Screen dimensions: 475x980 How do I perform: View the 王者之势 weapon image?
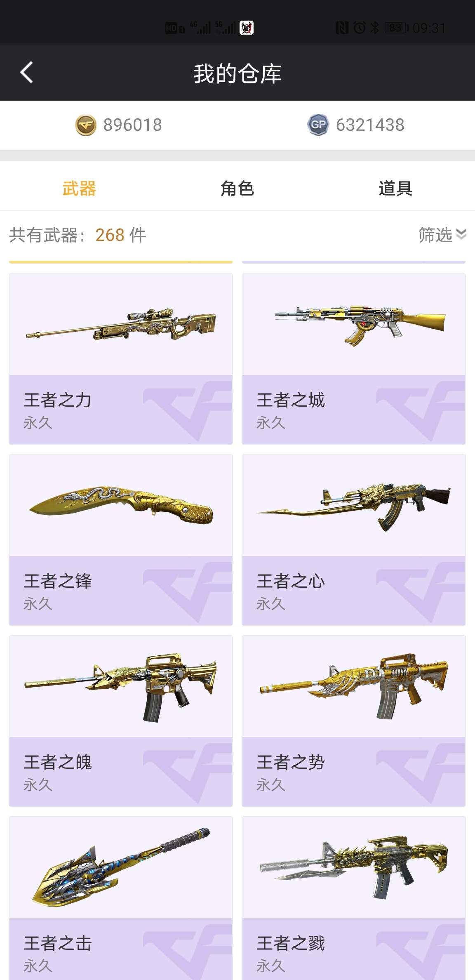[354, 686]
